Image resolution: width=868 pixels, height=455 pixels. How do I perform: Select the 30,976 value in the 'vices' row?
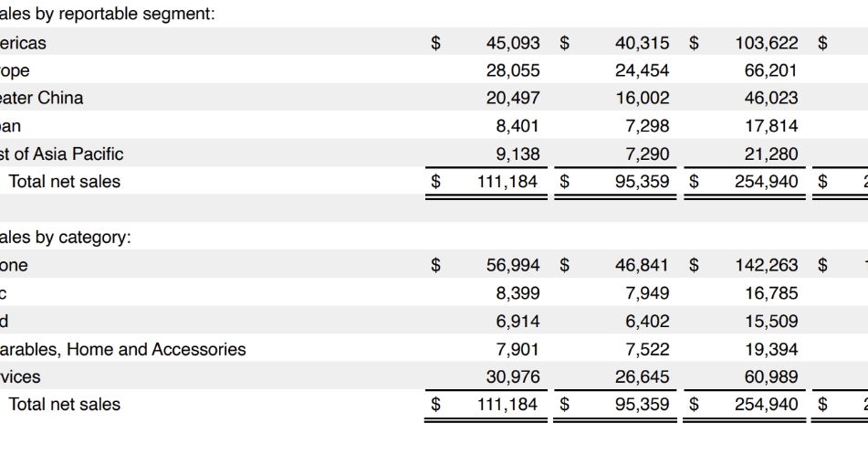[x=513, y=376]
